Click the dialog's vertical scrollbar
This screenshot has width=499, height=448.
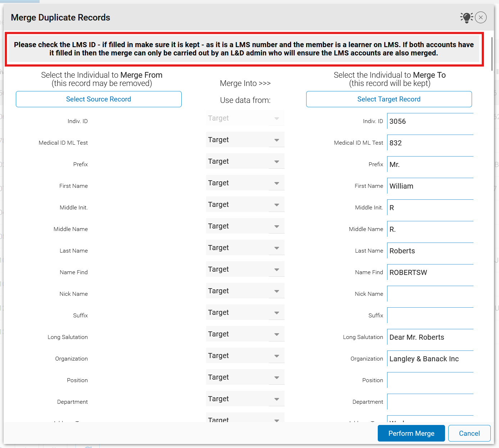click(x=491, y=54)
